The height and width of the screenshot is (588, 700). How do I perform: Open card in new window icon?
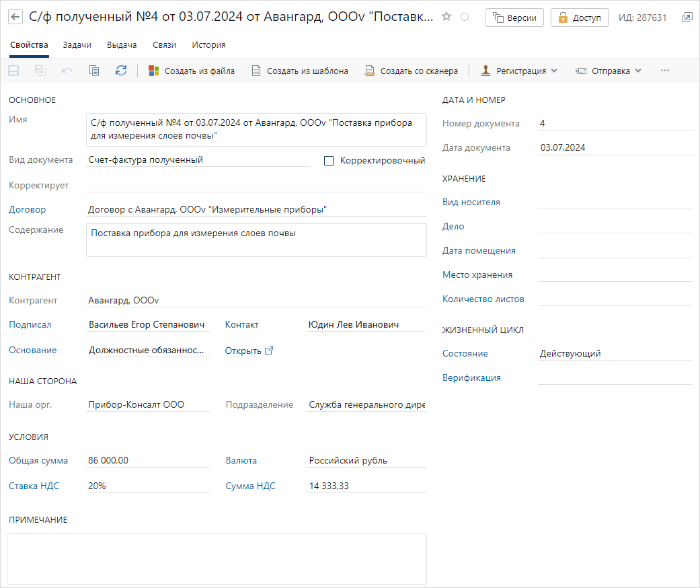(x=687, y=17)
